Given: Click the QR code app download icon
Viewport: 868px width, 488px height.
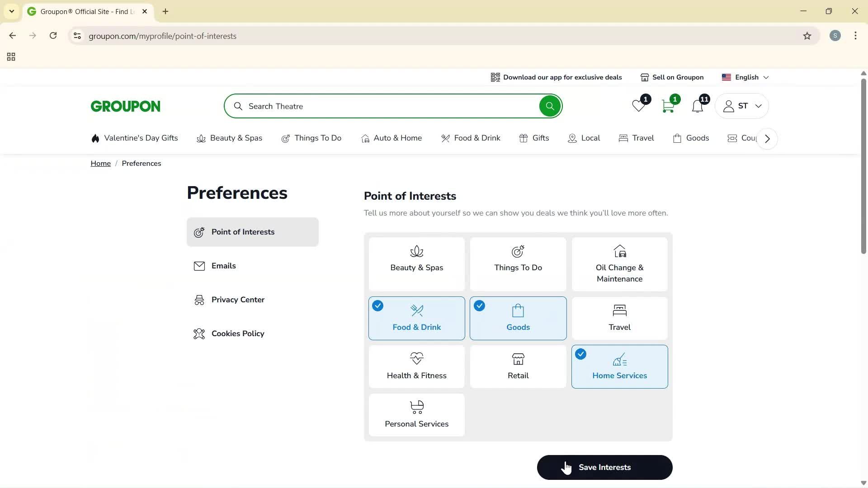Looking at the screenshot, I should (x=495, y=77).
